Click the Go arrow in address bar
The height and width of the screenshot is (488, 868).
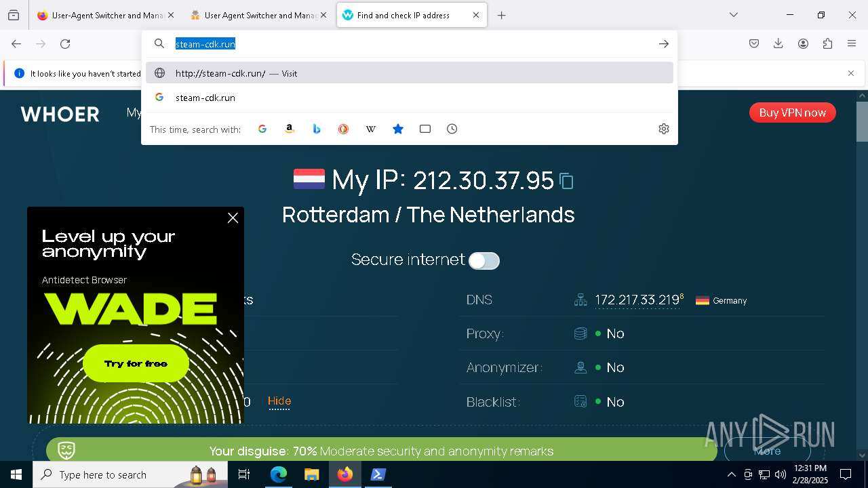pos(663,44)
